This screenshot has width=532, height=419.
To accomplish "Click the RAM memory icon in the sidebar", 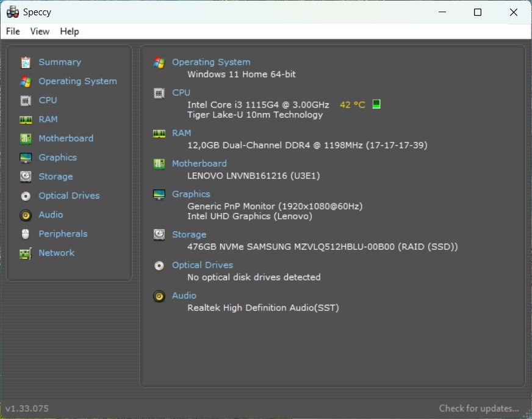I will coord(25,119).
